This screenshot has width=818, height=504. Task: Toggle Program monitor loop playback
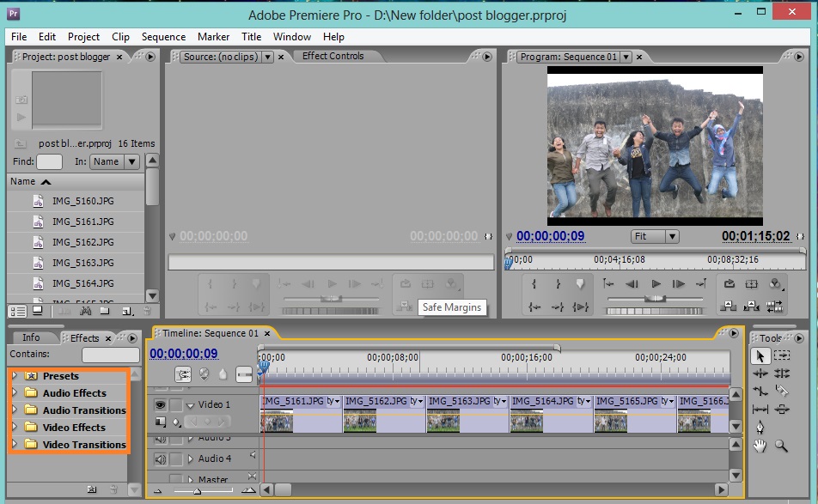pyautogui.click(x=729, y=284)
